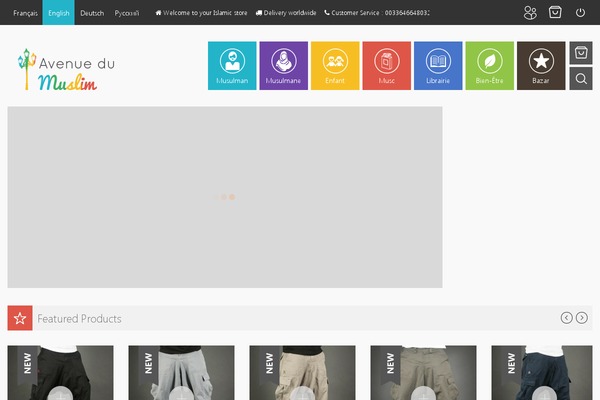Open the Librairie category tile
This screenshot has width=600, height=400.
[438, 66]
